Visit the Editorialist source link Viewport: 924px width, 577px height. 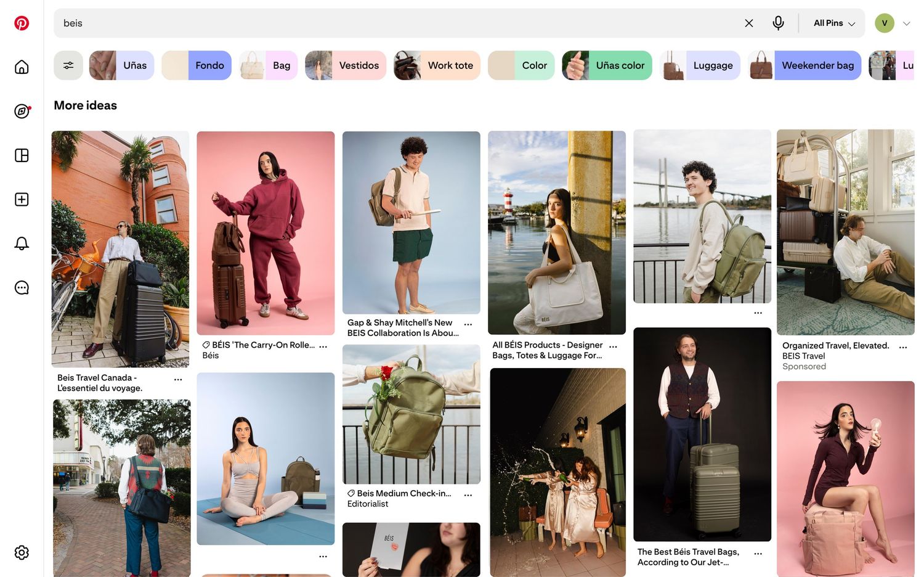pyautogui.click(x=368, y=504)
